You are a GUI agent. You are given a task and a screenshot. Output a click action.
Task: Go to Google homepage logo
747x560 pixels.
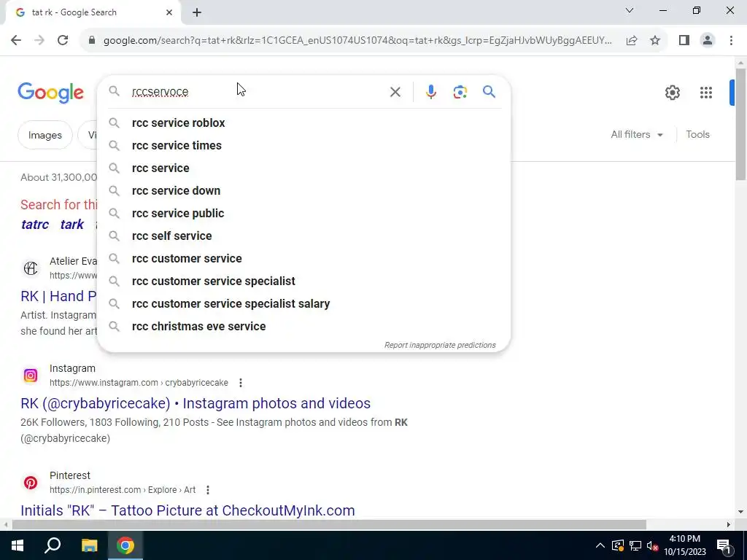[x=50, y=93]
